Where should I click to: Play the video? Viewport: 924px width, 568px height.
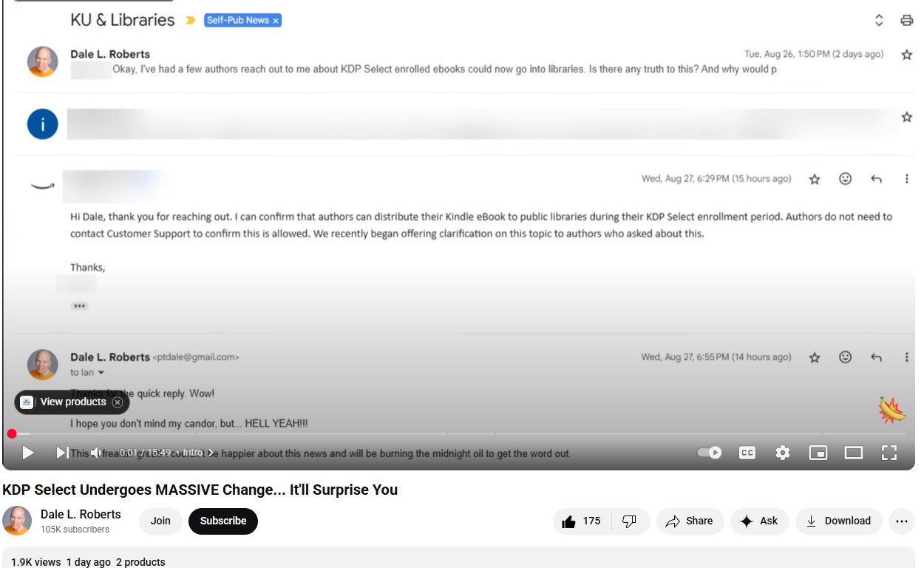28,453
